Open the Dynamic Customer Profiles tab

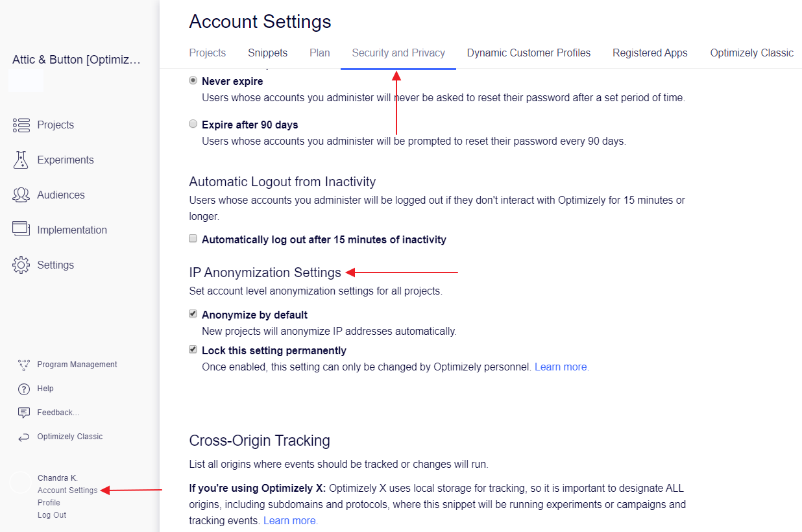[x=528, y=53]
